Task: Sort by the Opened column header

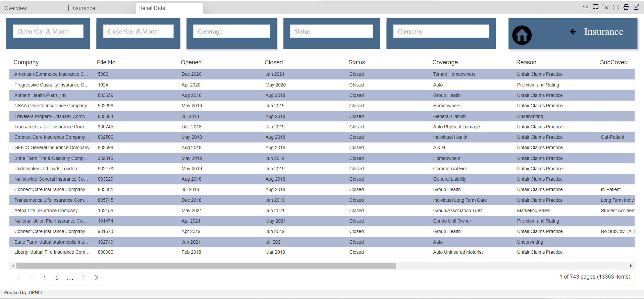Action: (x=191, y=62)
